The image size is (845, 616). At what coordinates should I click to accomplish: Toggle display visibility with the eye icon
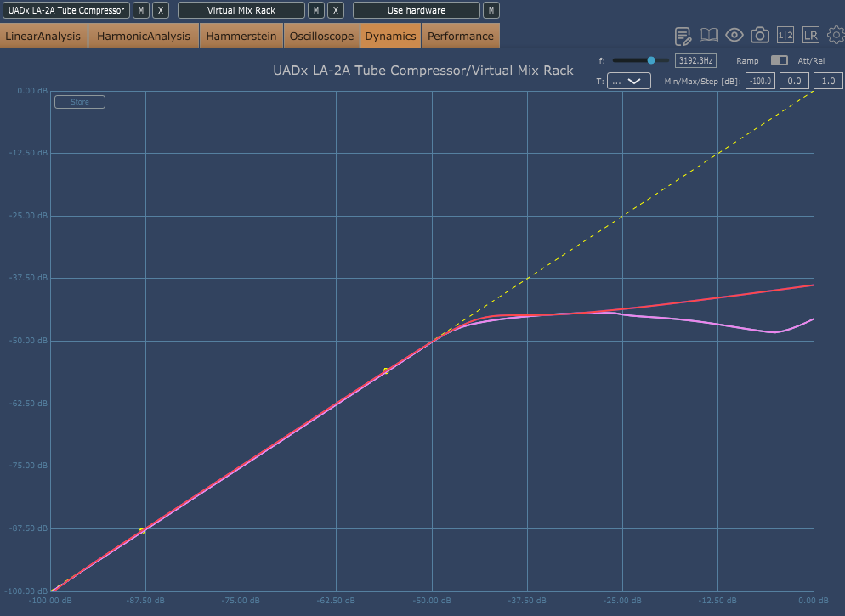coord(734,36)
